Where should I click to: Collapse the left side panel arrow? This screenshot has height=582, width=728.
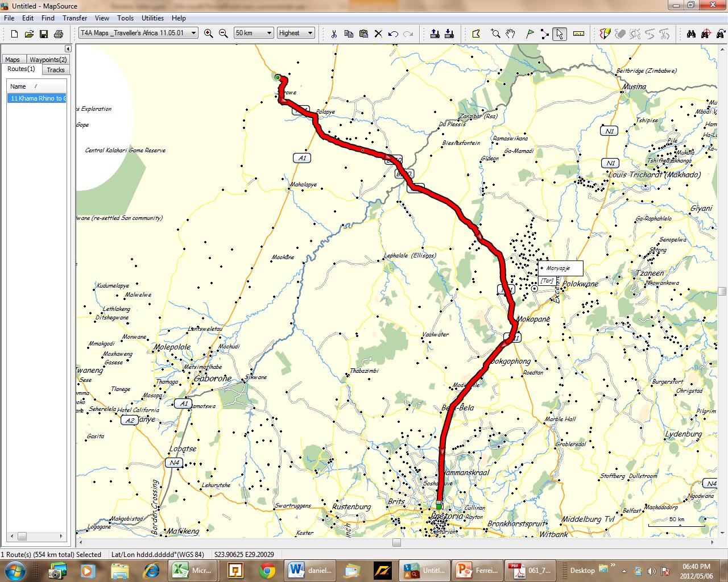tap(68, 49)
